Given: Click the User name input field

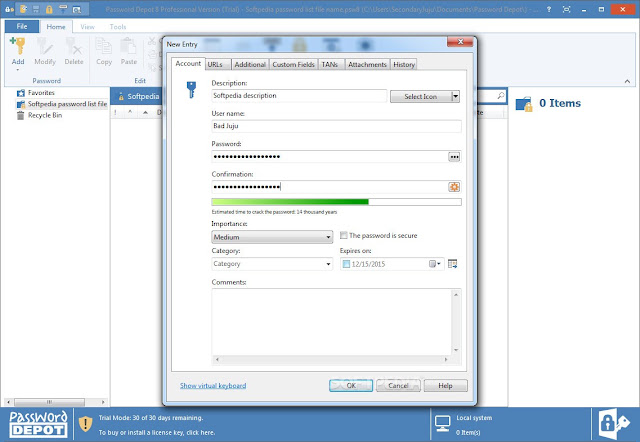Looking at the screenshot, I should point(336,126).
